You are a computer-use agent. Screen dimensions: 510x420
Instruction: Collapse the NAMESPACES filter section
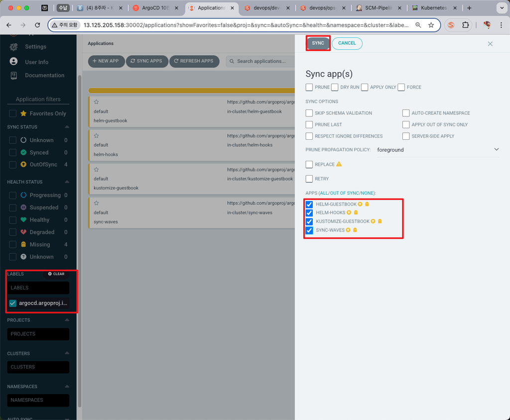click(x=67, y=386)
